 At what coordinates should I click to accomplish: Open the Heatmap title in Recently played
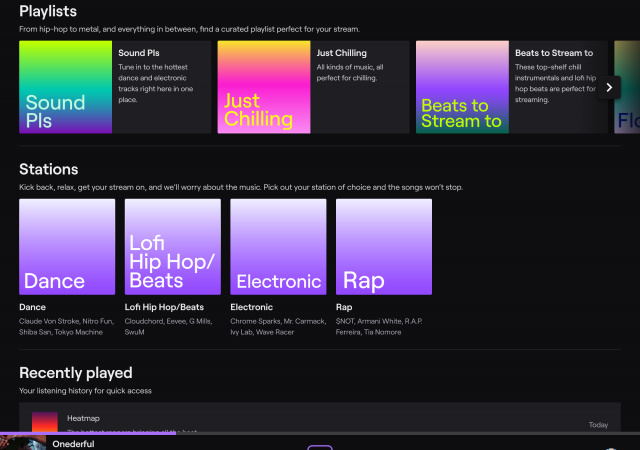pyautogui.click(x=83, y=418)
